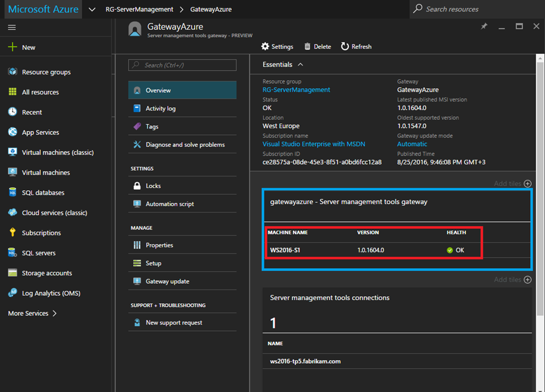Open the Gateway update menu item
Image resolution: width=545 pixels, height=392 pixels.
tap(182, 281)
